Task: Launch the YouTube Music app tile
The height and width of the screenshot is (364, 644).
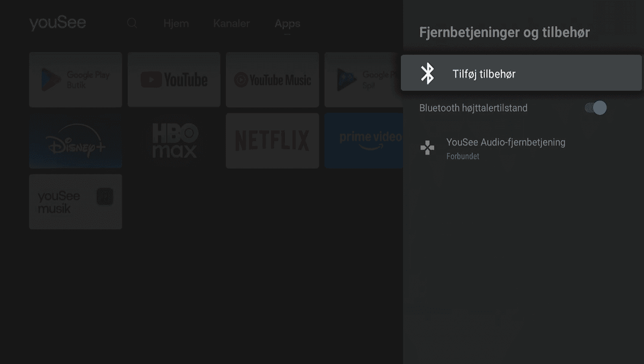Action: 272,79
